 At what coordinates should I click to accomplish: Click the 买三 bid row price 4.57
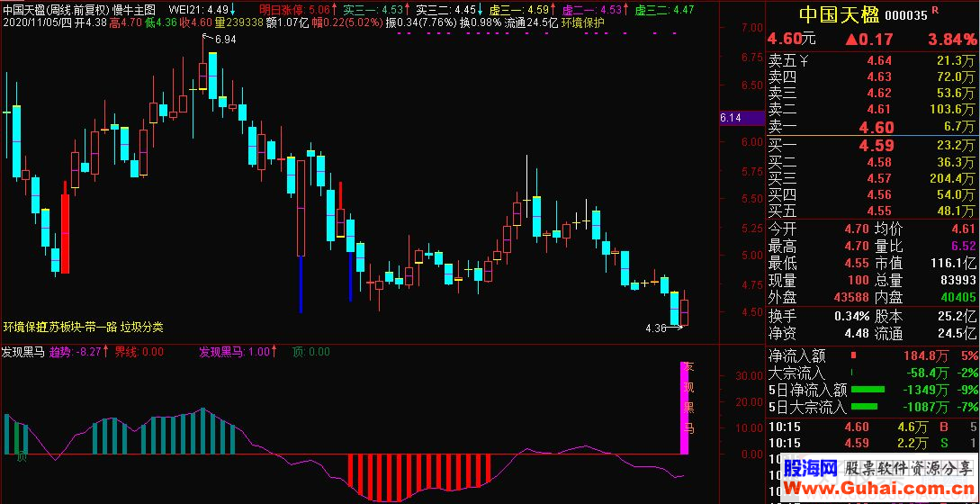878,179
